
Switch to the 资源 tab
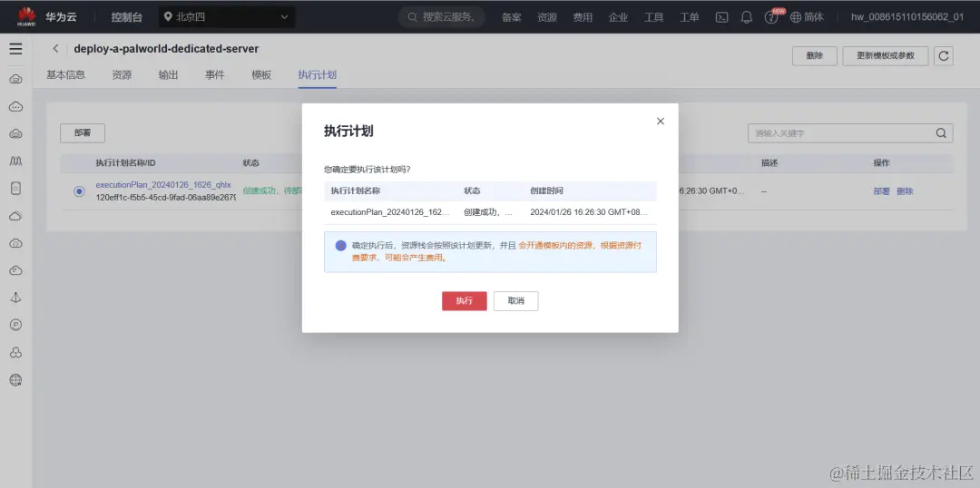coord(122,75)
